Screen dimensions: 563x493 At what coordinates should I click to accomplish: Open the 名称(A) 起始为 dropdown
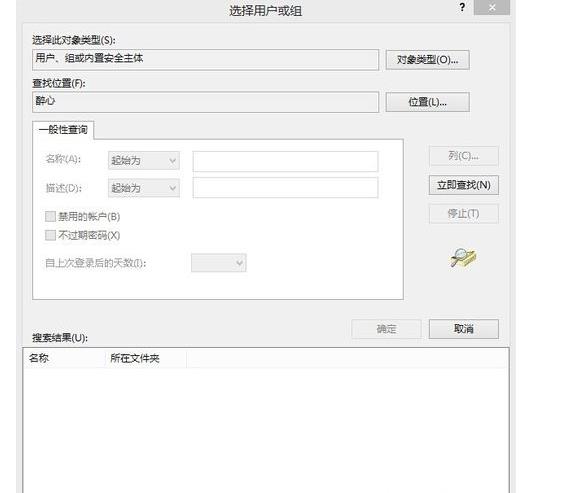144,160
